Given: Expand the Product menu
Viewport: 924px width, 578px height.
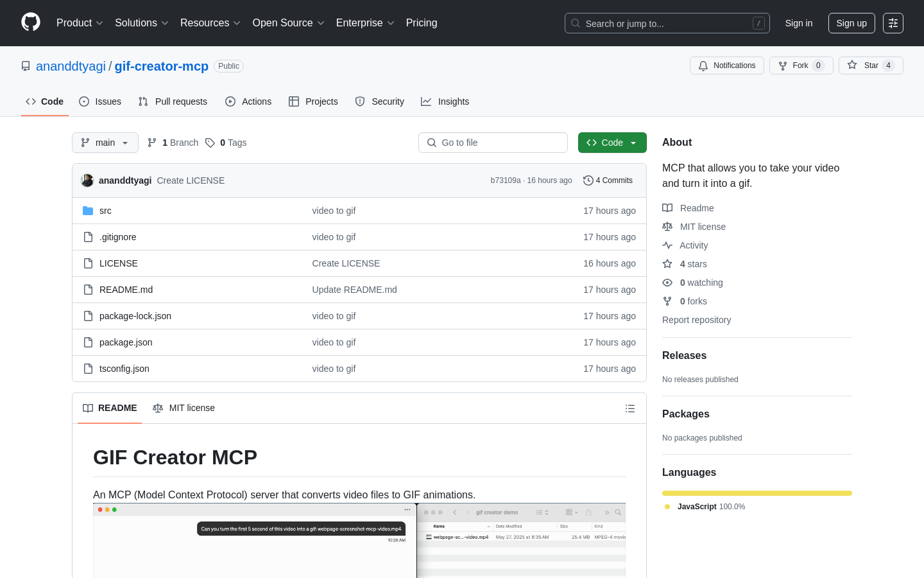Looking at the screenshot, I should point(80,23).
